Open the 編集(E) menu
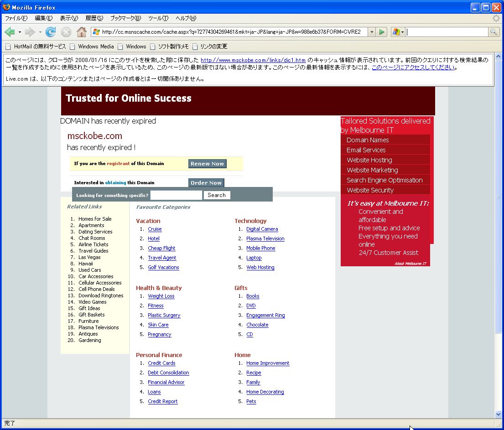The height and width of the screenshot is (430, 504). click(43, 18)
